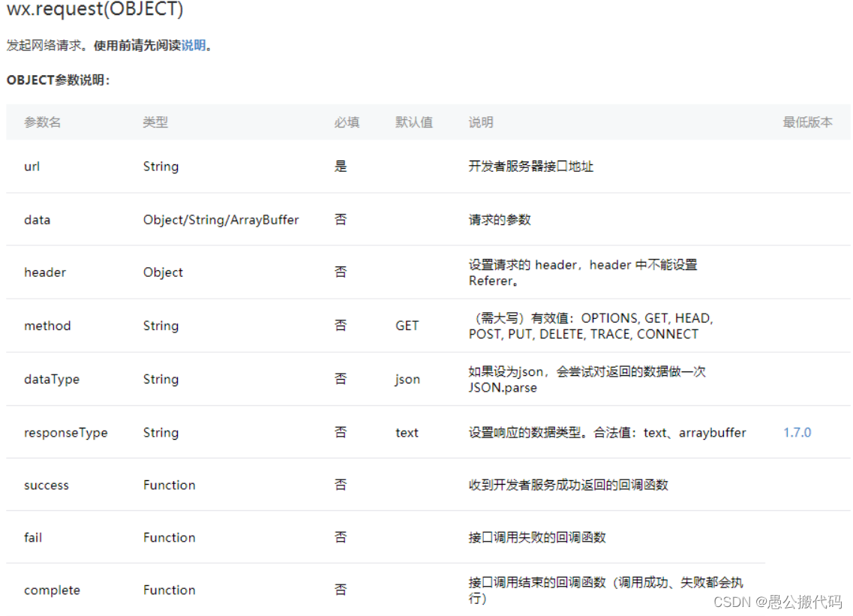Click the 类型 column header
This screenshot has height=616, width=853.
click(x=155, y=122)
